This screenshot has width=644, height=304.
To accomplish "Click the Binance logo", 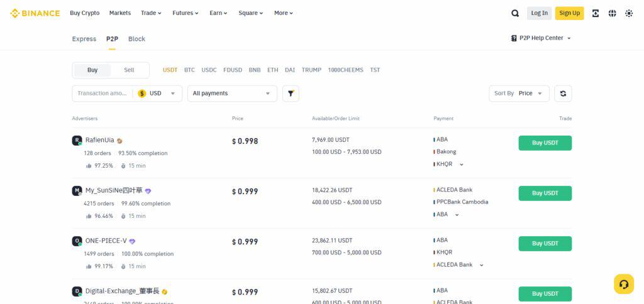I will coord(35,13).
